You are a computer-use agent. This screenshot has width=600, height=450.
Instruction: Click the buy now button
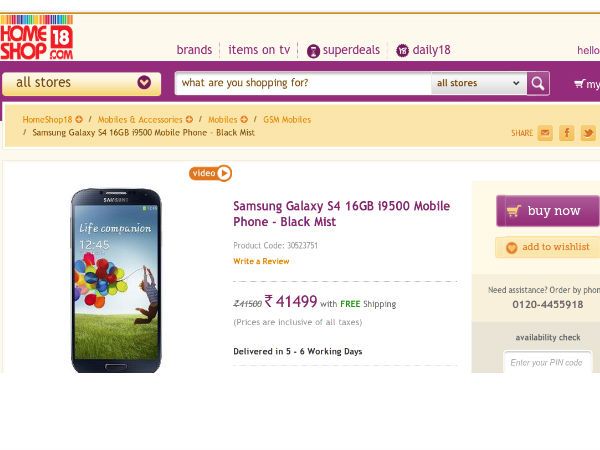point(547,211)
